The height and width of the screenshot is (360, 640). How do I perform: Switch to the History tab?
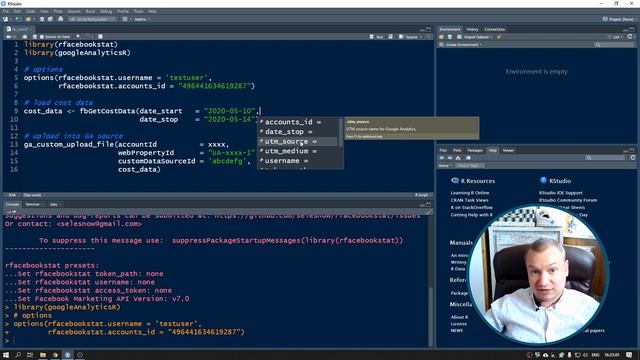coord(472,29)
